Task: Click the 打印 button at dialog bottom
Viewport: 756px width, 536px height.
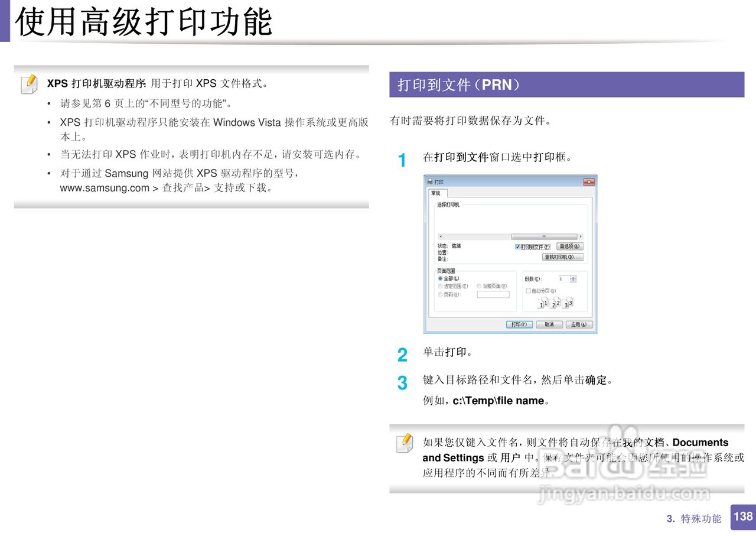Action: coord(520,324)
